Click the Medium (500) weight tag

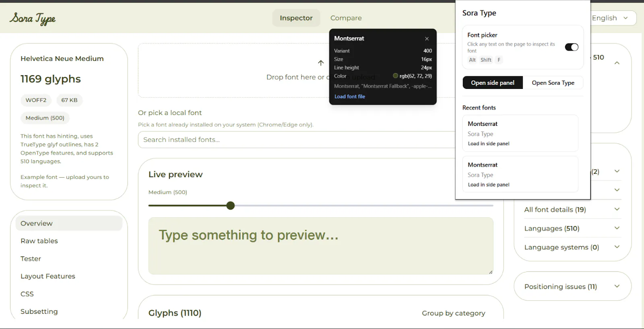[x=45, y=118]
